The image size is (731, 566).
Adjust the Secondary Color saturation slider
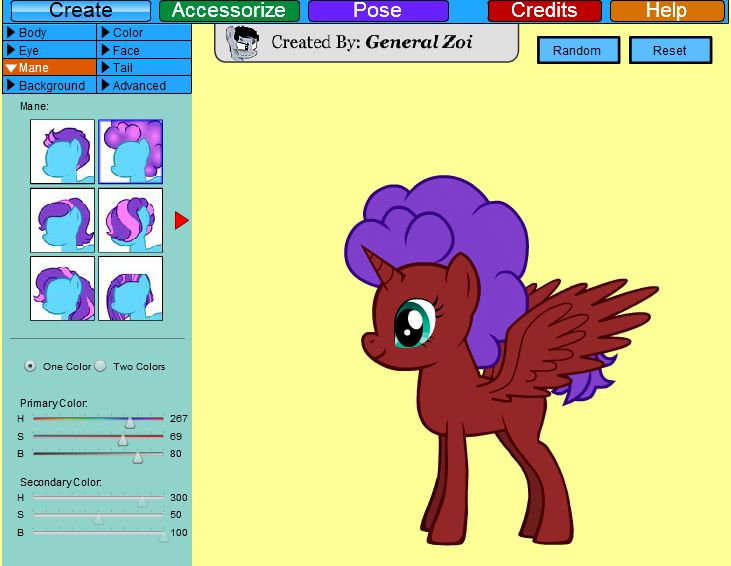(98, 518)
